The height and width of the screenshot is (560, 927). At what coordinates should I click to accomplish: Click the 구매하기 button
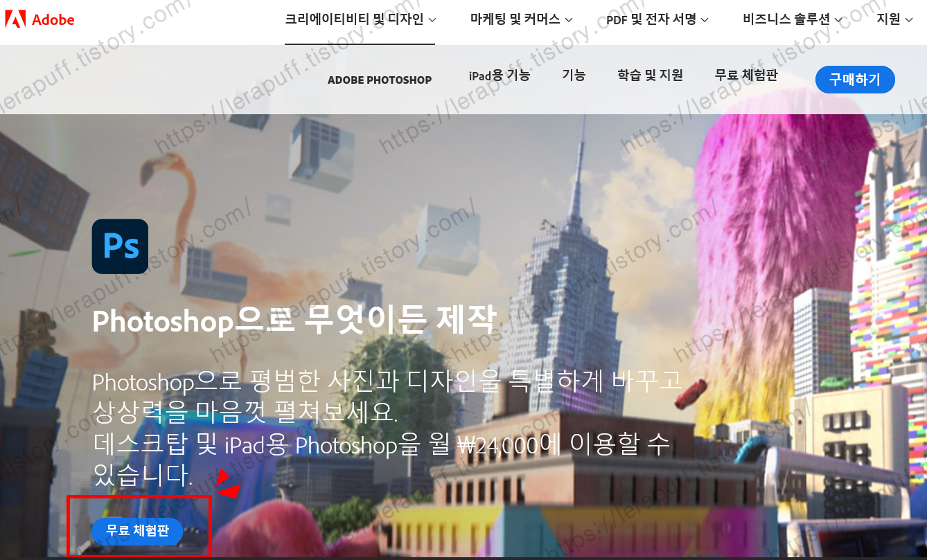click(855, 80)
